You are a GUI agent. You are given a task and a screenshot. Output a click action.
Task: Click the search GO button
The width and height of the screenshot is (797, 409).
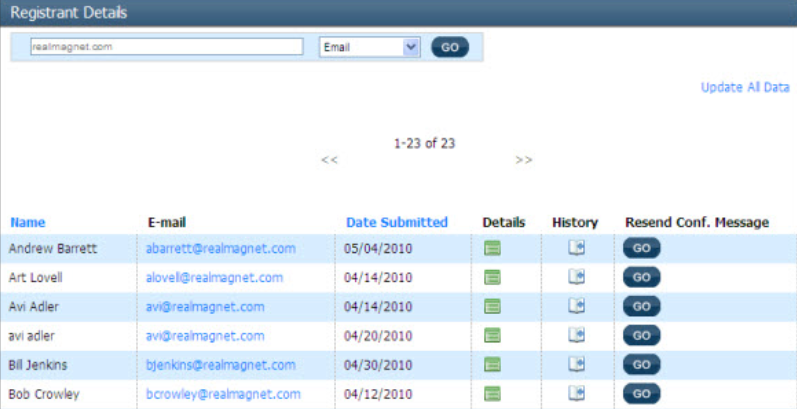click(x=450, y=47)
